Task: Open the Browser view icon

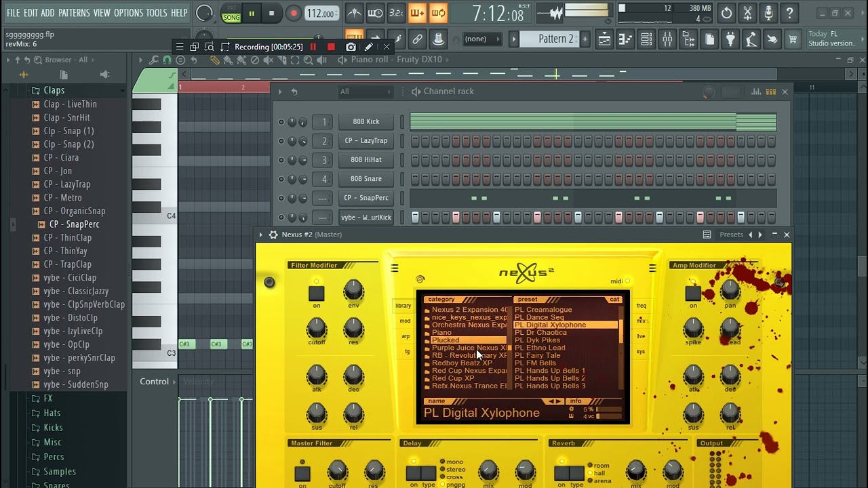Action: (688, 39)
